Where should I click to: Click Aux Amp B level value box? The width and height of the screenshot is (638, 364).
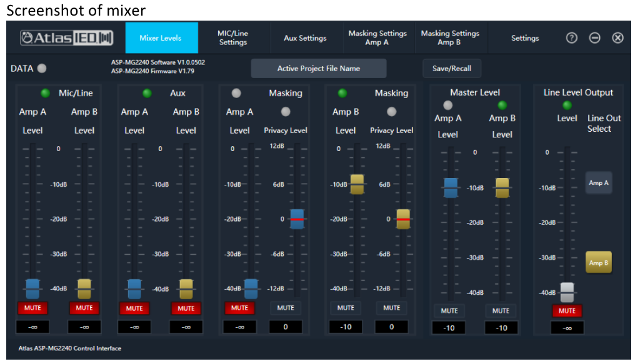186,327
